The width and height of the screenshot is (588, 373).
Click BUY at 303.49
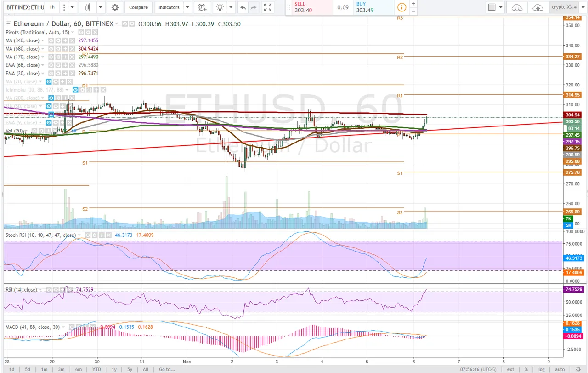(x=373, y=7)
